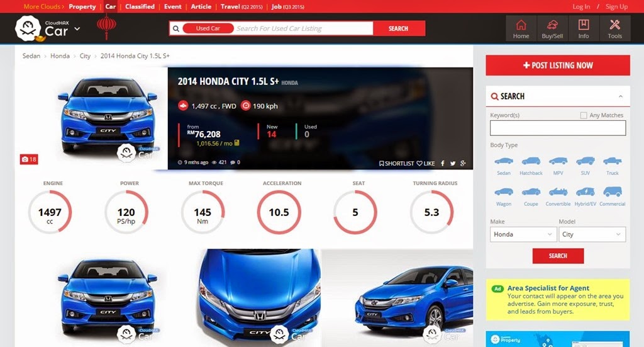Click the views eye icon

pos(214,162)
